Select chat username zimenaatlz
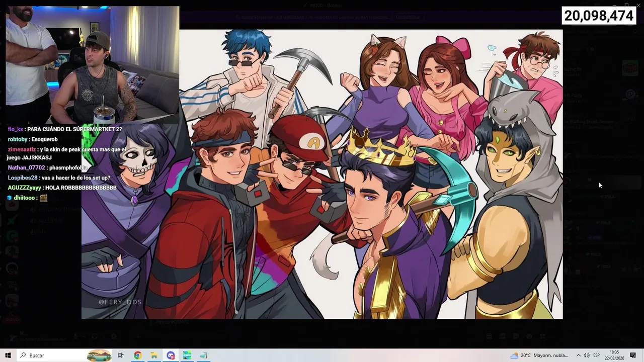The height and width of the screenshot is (362, 644). tap(22, 149)
